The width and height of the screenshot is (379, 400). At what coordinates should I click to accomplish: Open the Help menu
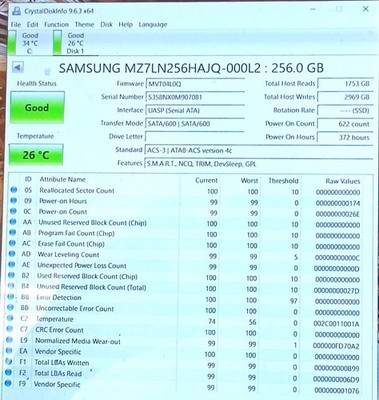(125, 25)
